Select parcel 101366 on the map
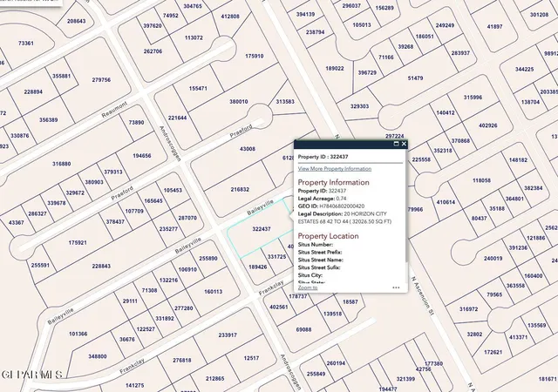 (x=78, y=334)
